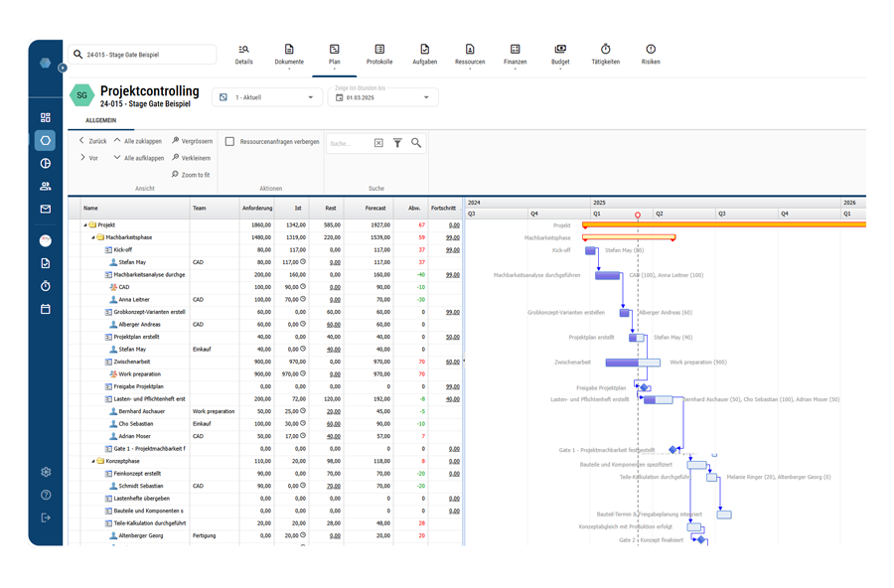Viewport: 894px width, 588px height.
Task: Click the Vergrössern zoom button
Action: [x=192, y=141]
